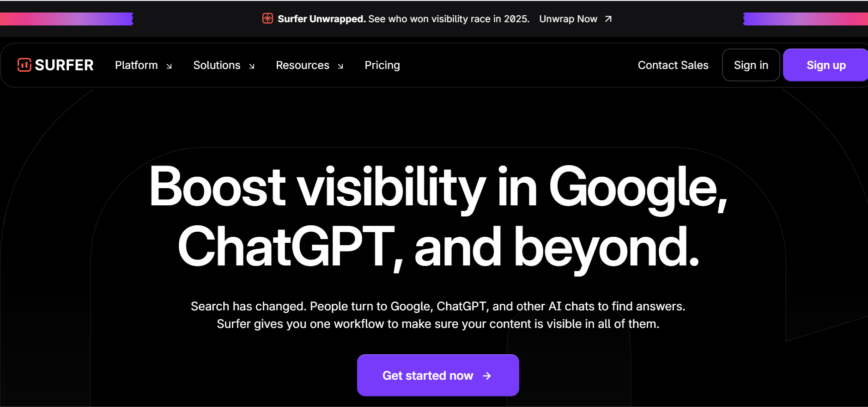Viewport: 868px width, 407px height.
Task: Follow the Unwrap Now link text
Action: pyautogui.click(x=568, y=19)
